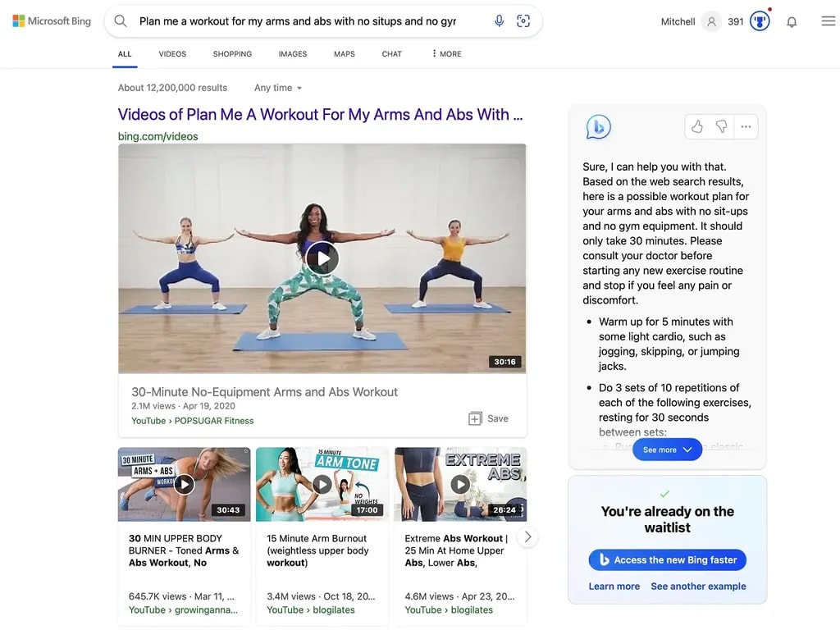
Task: Open visual search camera icon
Action: (523, 21)
